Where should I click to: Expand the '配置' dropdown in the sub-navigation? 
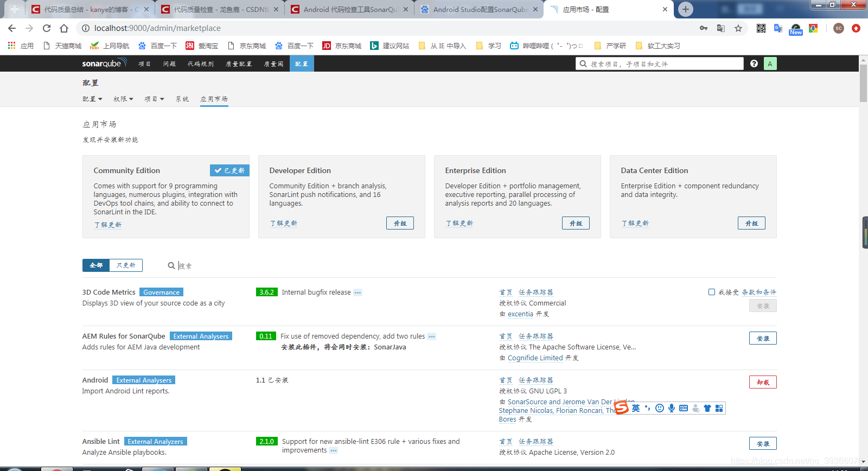point(92,99)
